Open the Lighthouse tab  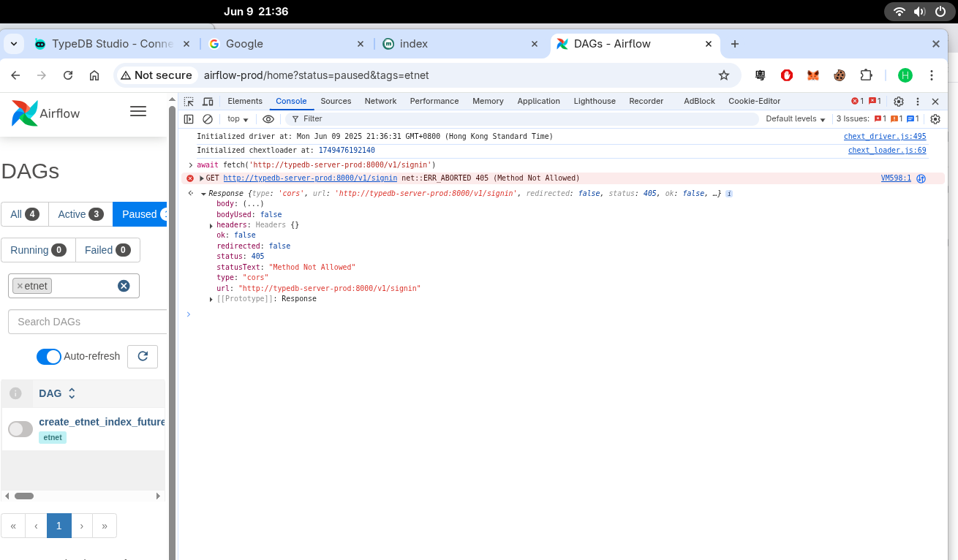click(595, 102)
